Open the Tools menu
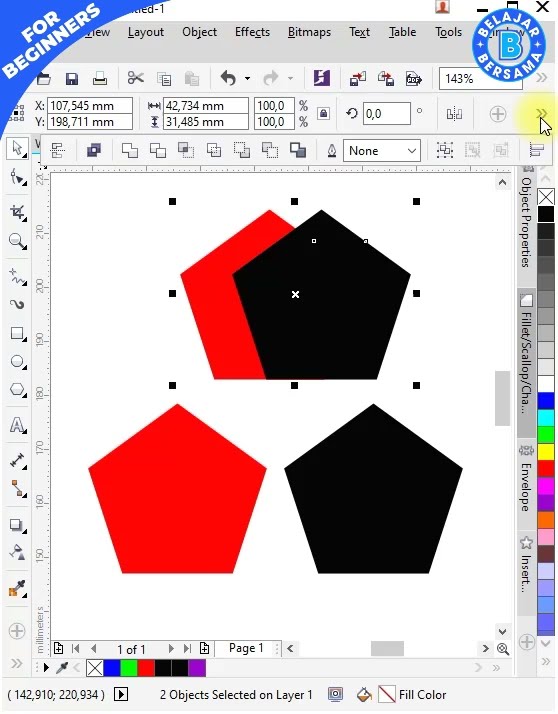 click(448, 32)
